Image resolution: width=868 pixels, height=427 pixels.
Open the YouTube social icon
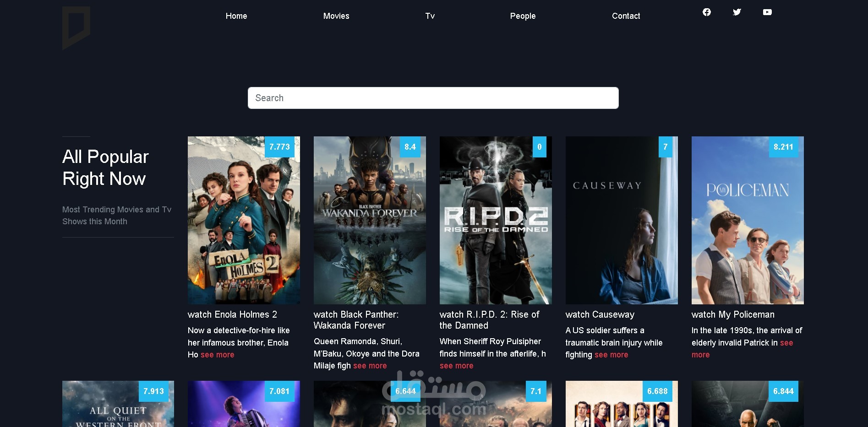[x=767, y=12]
